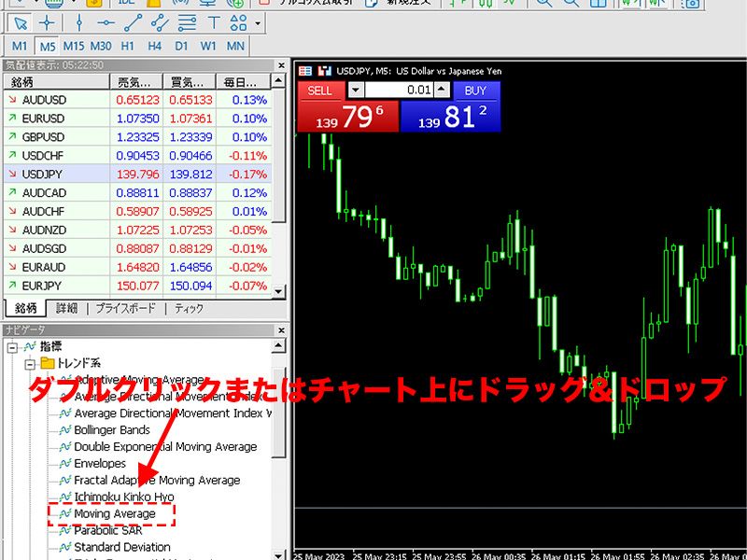Viewport: 747px width, 560px height.
Task: Select the horizontal line drawing tool
Action: (x=106, y=23)
